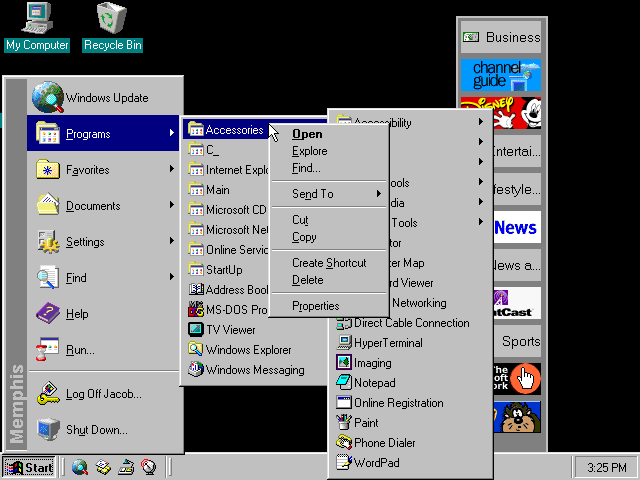Choose Cut in the context menu

click(329, 220)
